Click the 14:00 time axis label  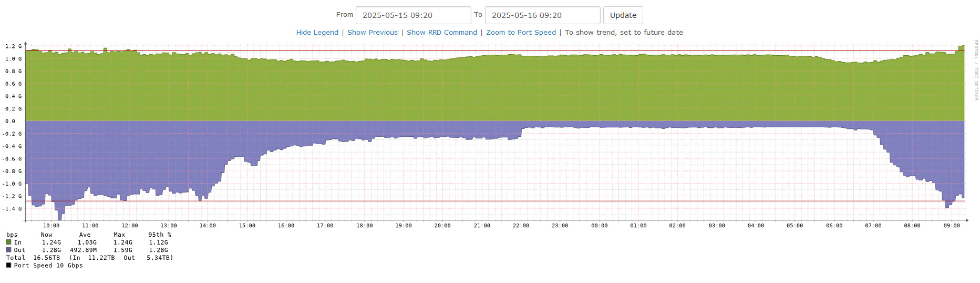click(x=208, y=226)
